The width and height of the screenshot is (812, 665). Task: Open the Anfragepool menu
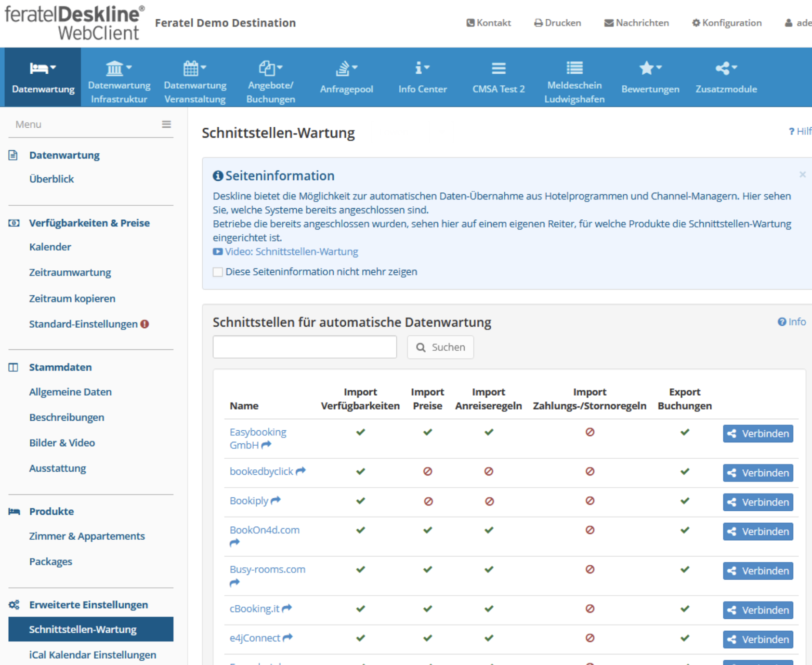pos(346,77)
